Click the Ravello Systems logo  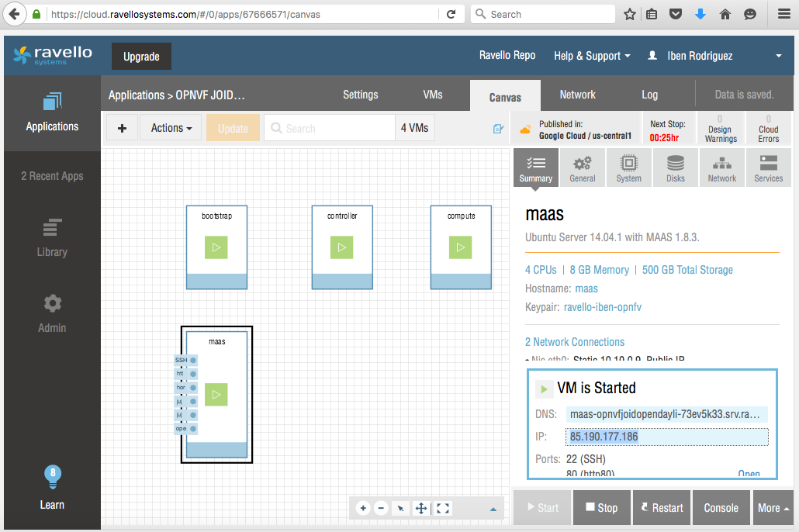[53, 56]
